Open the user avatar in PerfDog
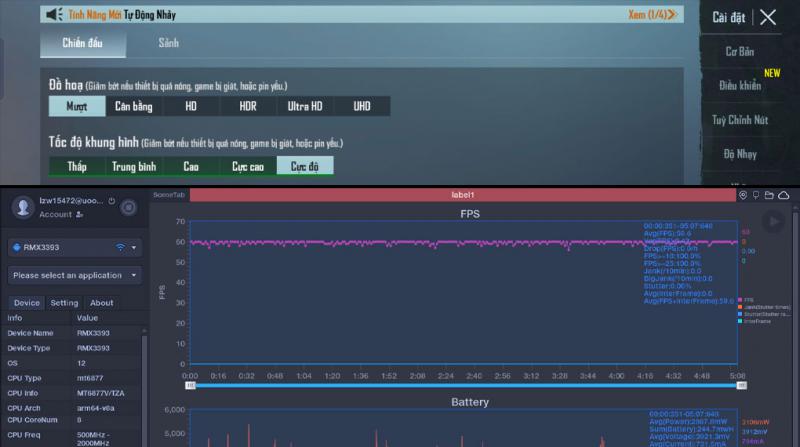This screenshot has height=447, width=800. (x=23, y=207)
